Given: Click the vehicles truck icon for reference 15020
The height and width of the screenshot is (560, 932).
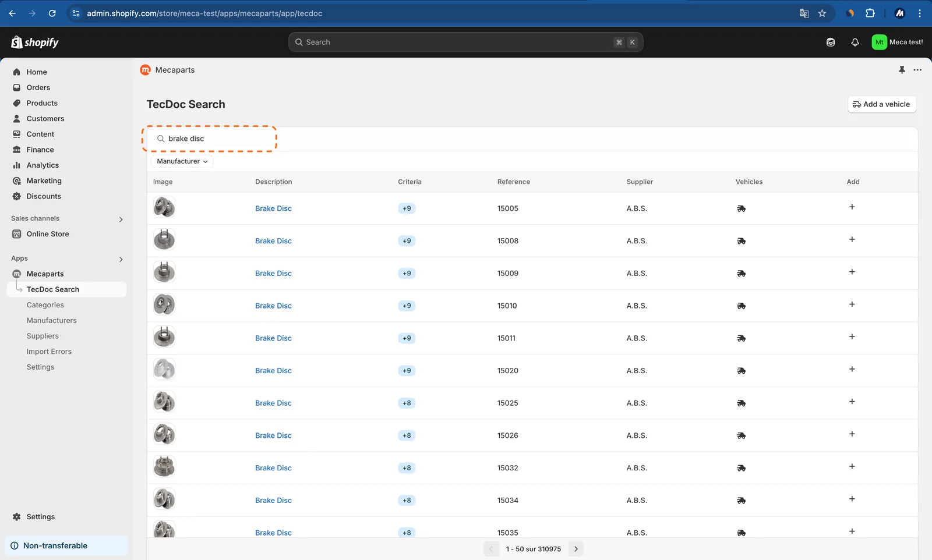Looking at the screenshot, I should (741, 371).
